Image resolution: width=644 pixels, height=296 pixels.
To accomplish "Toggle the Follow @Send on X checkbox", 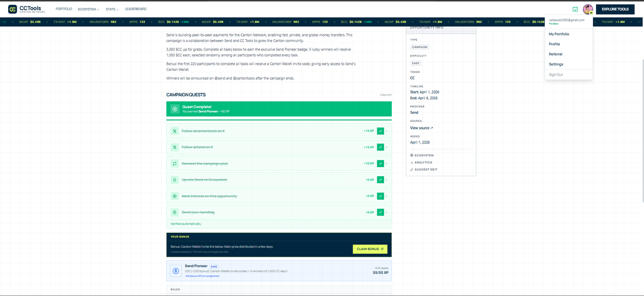I will tap(380, 147).
